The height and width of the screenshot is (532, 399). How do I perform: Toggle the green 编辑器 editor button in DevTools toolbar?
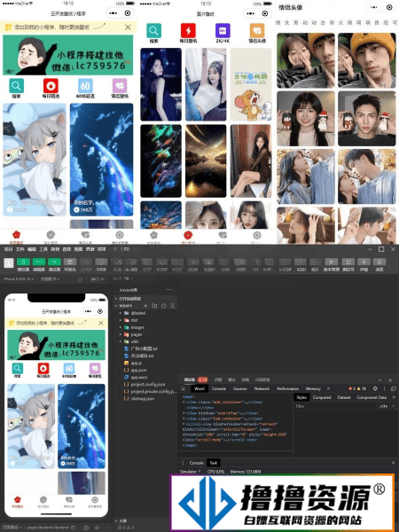click(x=39, y=262)
